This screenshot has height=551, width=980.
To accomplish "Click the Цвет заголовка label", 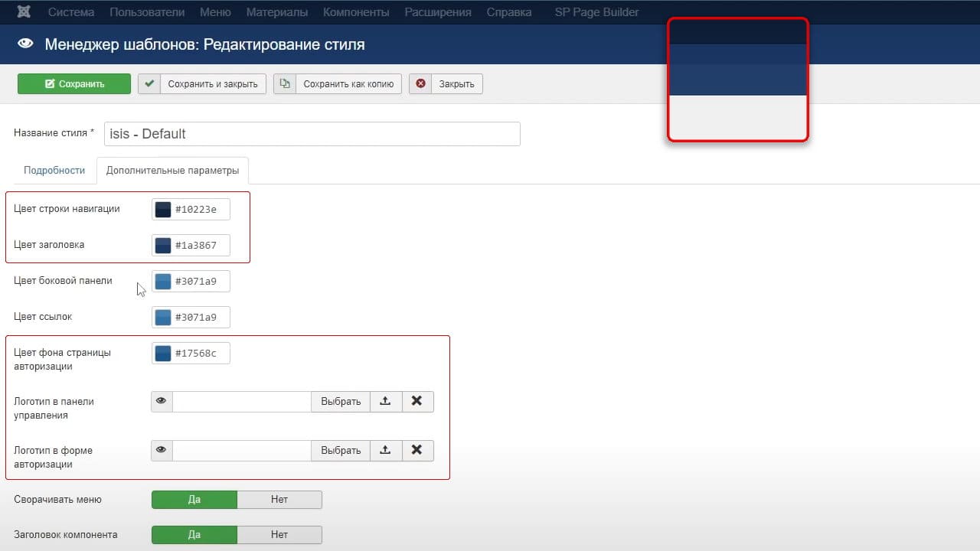I will pyautogui.click(x=49, y=244).
